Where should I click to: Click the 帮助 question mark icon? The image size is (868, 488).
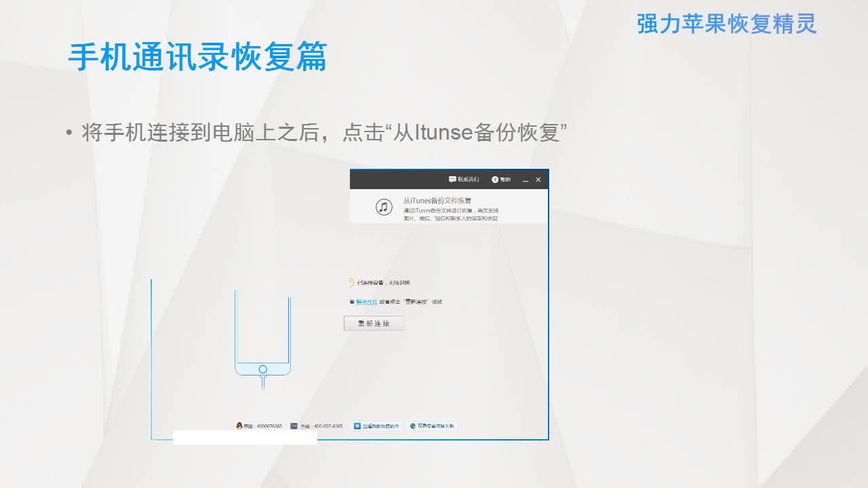[x=495, y=180]
